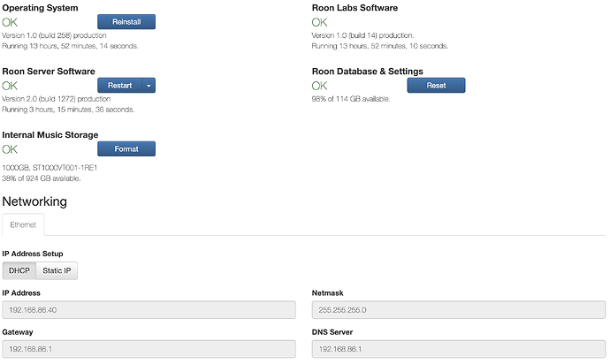The image size is (610, 364).
Task: Click the Roon Labs Software OK status
Action: click(320, 21)
